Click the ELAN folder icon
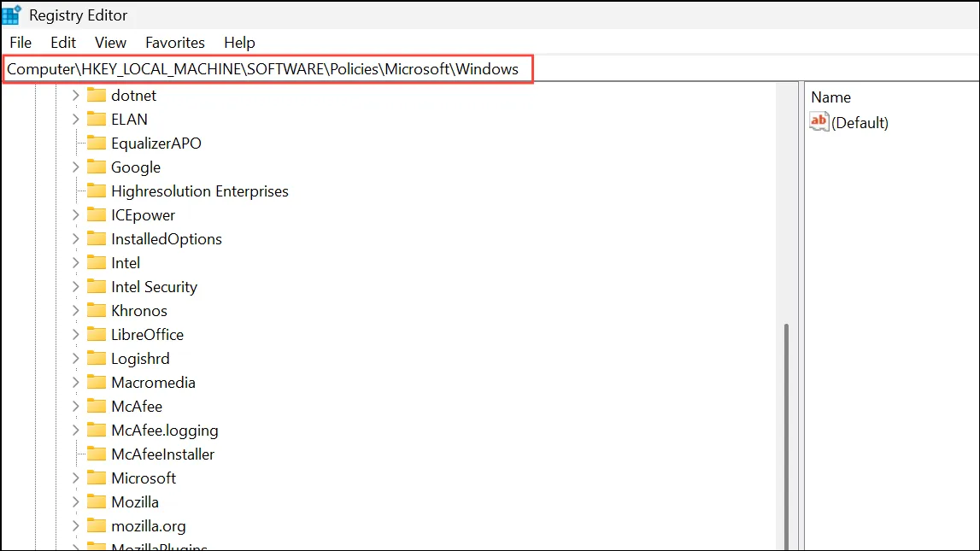 [x=97, y=119]
